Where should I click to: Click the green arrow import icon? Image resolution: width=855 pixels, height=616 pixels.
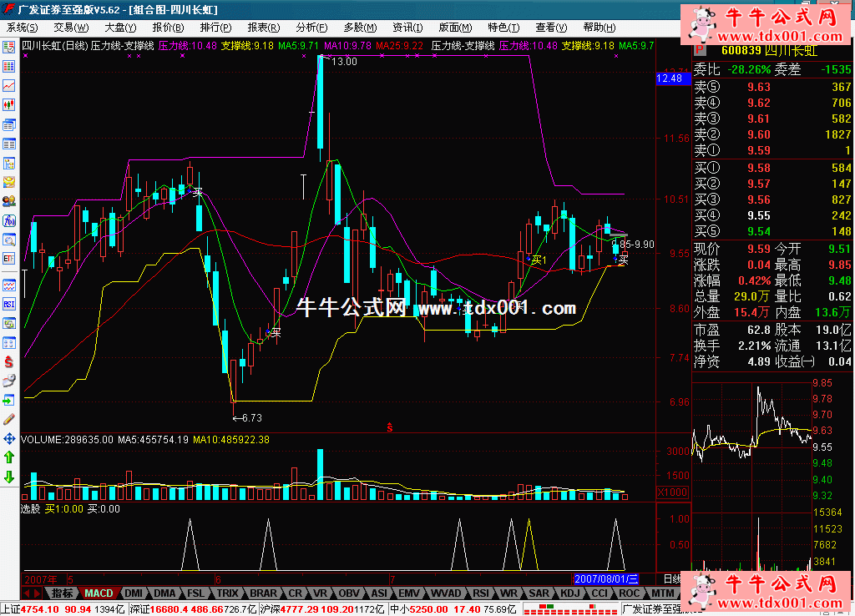[8, 401]
